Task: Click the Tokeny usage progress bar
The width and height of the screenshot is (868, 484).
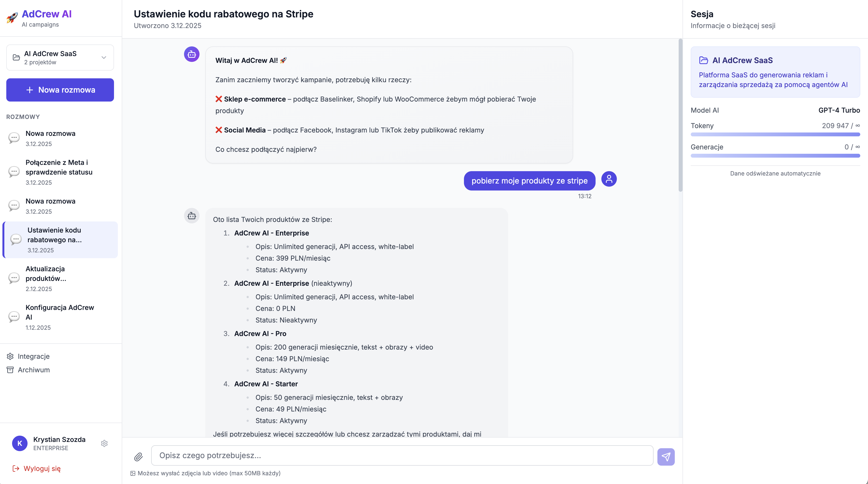Action: point(775,134)
